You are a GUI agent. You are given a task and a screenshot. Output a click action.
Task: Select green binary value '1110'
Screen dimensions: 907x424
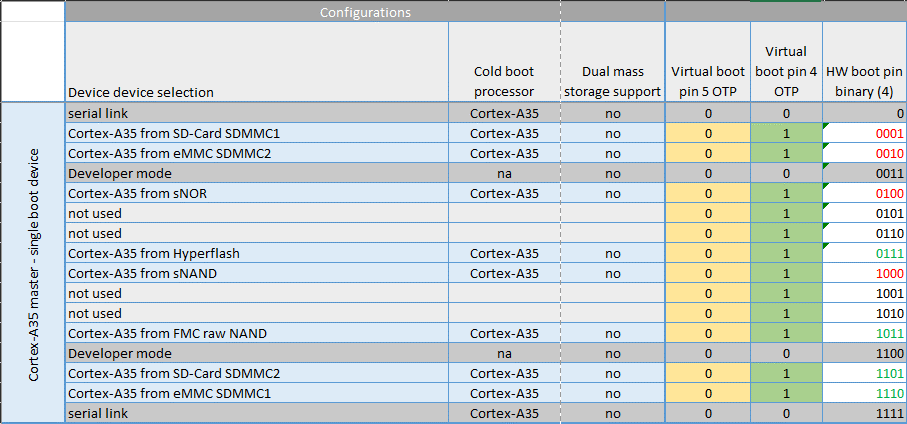click(864, 394)
